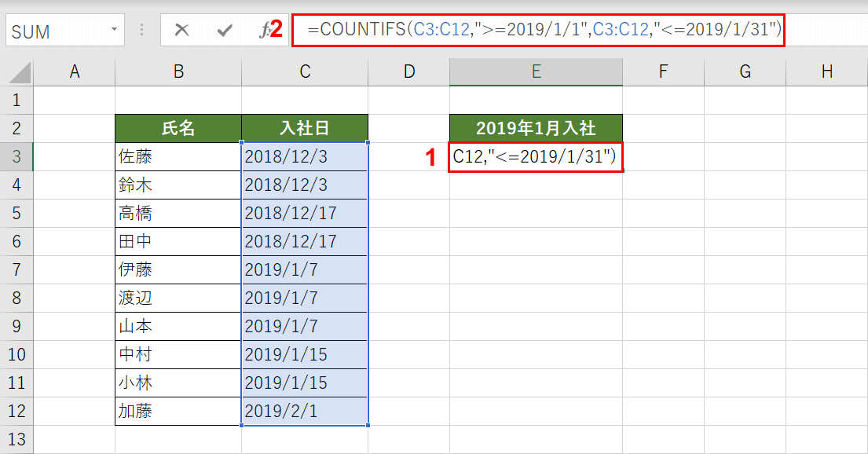The image size is (868, 454).
Task: Select row 3 header
Action: pos(16,156)
